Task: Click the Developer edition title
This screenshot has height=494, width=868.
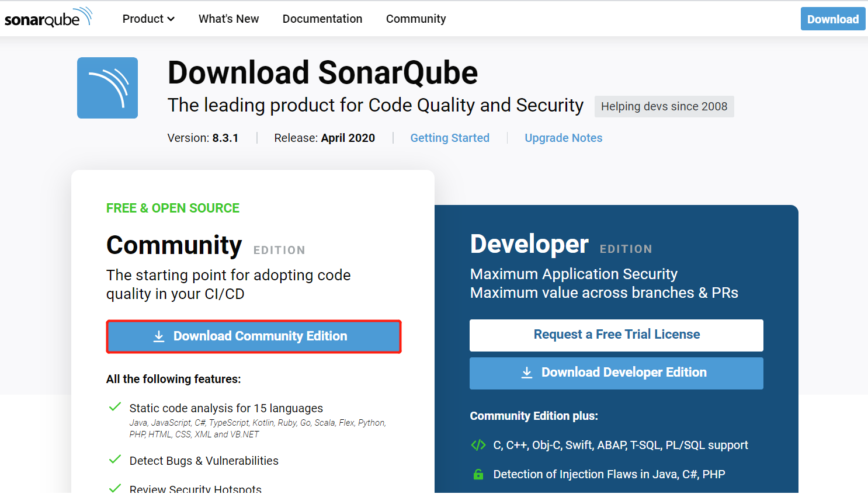Action: tap(529, 244)
